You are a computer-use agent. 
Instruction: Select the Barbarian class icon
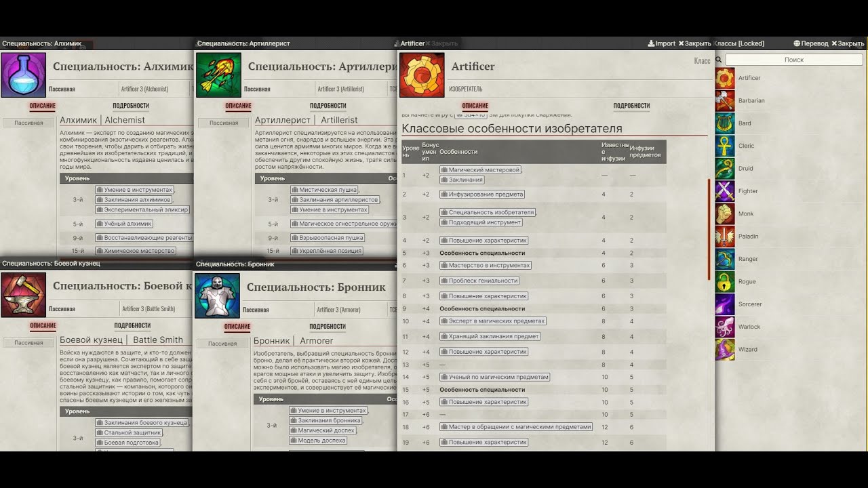(x=725, y=100)
